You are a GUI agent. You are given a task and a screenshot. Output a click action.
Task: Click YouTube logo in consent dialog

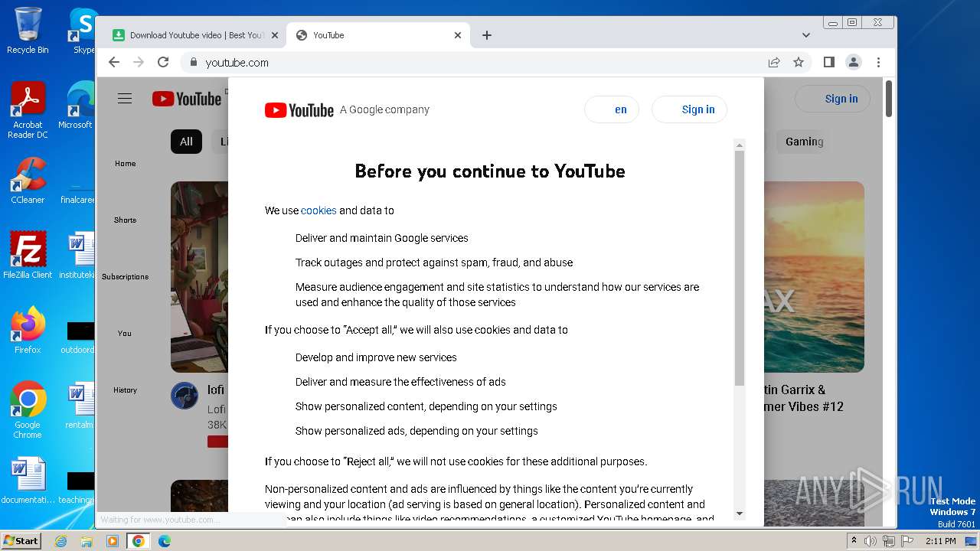(299, 110)
